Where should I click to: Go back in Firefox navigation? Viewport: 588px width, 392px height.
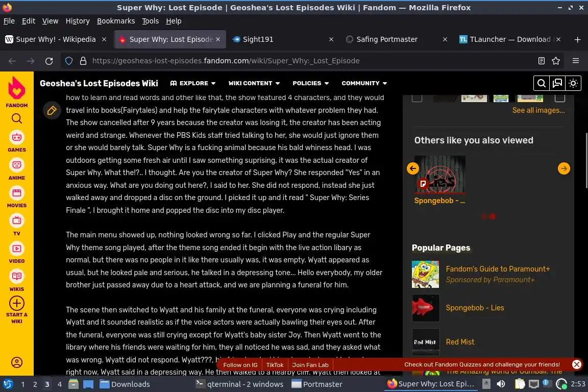[12, 61]
